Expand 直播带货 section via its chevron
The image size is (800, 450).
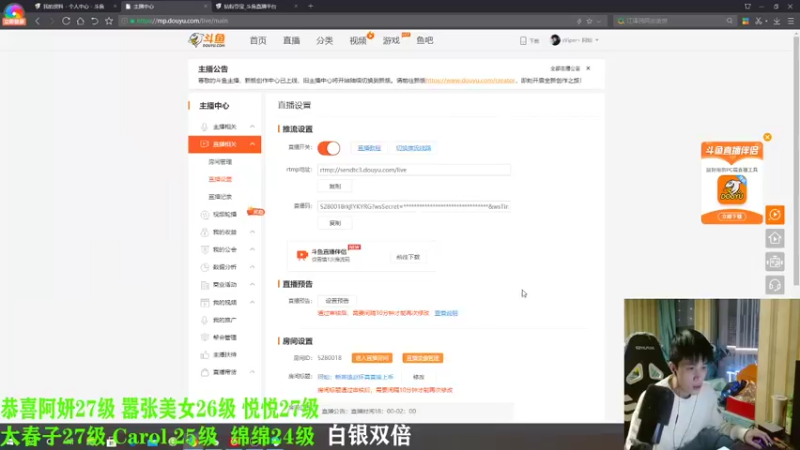(x=252, y=372)
